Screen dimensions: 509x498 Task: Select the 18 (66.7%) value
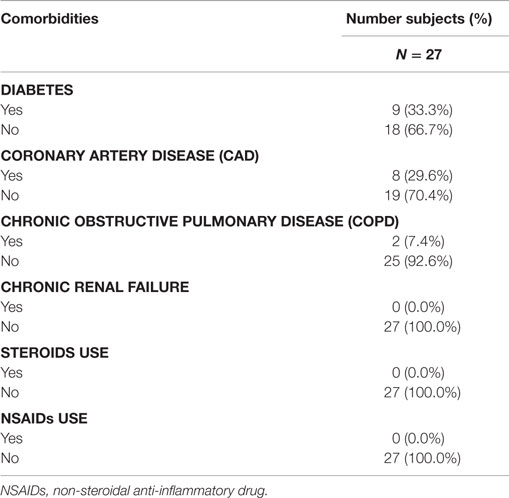419,130
